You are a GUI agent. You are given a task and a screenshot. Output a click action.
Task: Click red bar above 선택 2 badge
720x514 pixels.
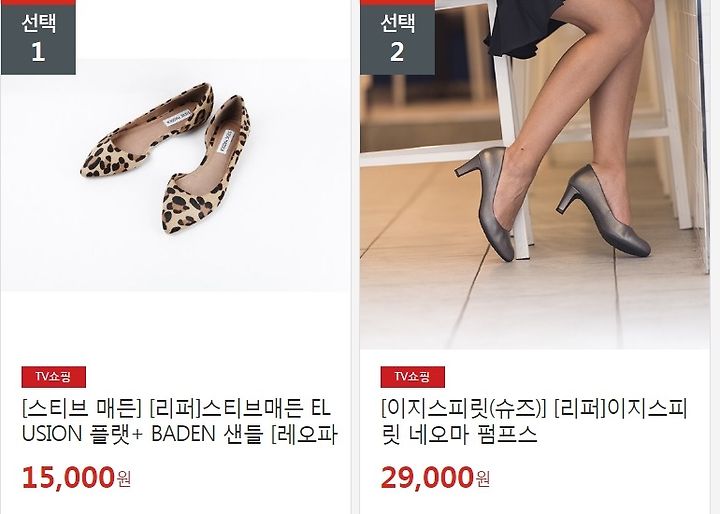pyautogui.click(x=397, y=2)
